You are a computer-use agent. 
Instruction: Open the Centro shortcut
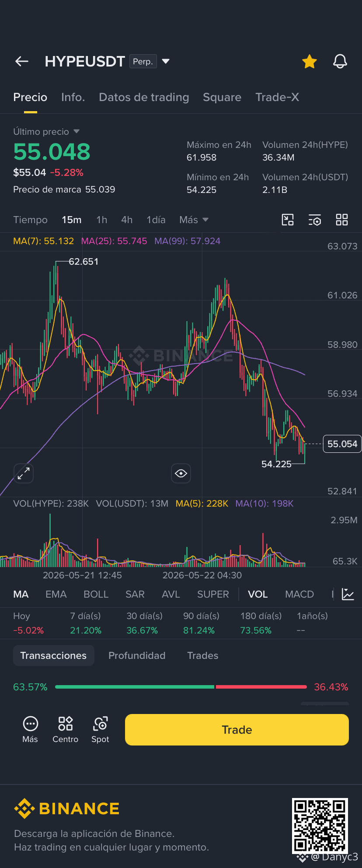pyautogui.click(x=65, y=730)
